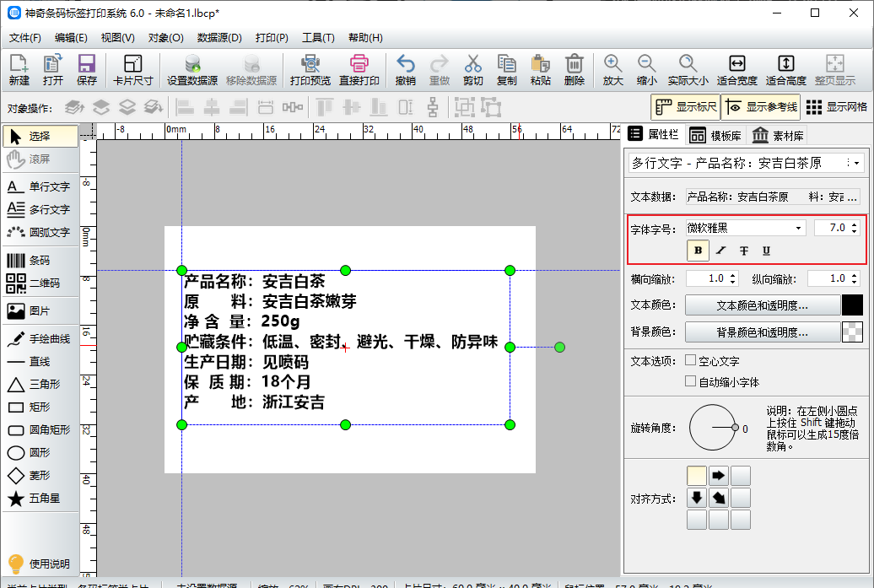The width and height of the screenshot is (874, 588).
Task: Cut selection with the 剪切 scissors icon
Action: tap(472, 70)
